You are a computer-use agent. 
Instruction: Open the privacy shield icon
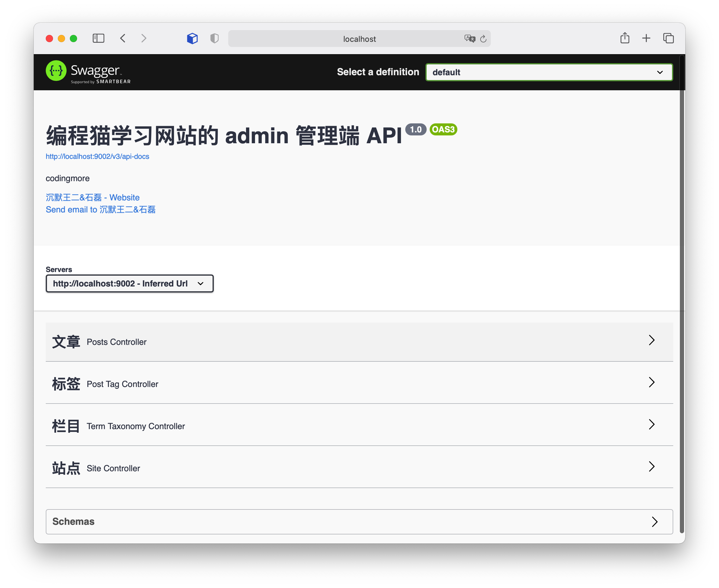[214, 38]
